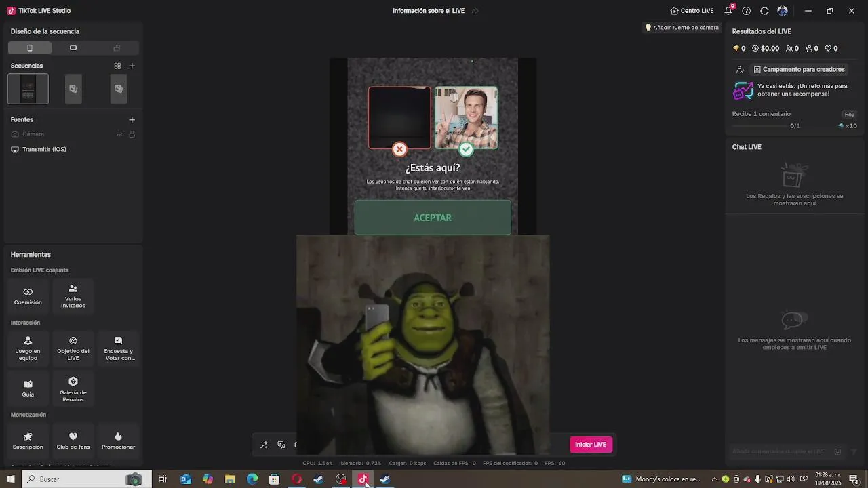Toggle the lock on the Cámara source
This screenshot has height=488, width=868.
coord(132,134)
